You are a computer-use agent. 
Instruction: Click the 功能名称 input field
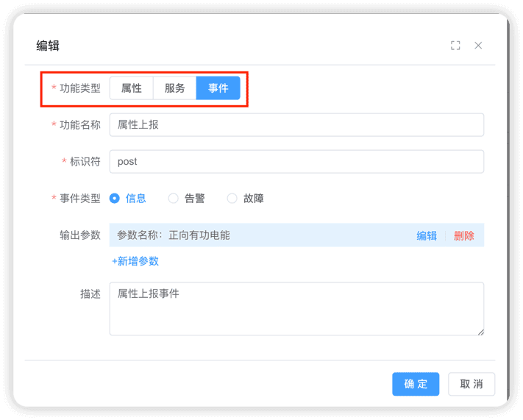(x=296, y=125)
